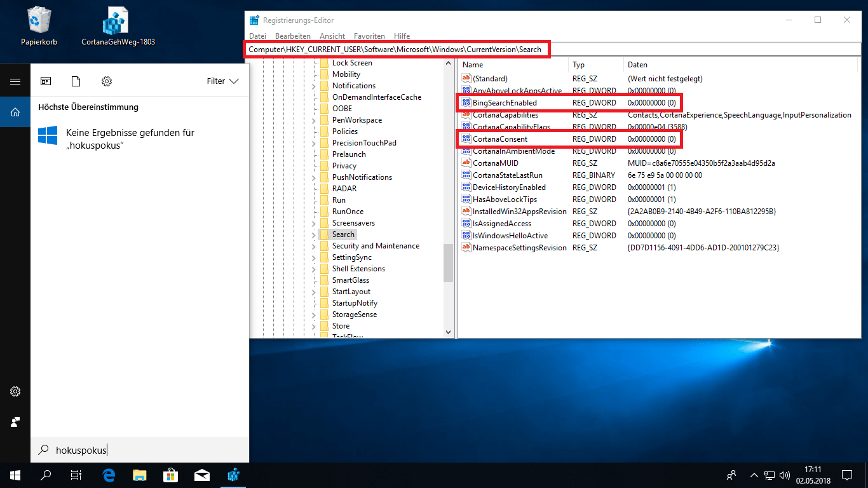Select the InstalledWin32AppsRevision value

pos(519,212)
